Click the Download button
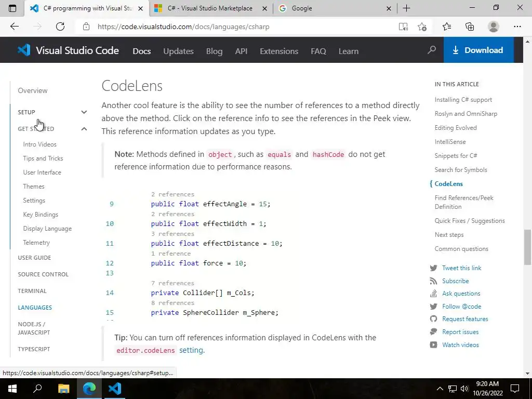The image size is (532, 399). [x=478, y=50]
